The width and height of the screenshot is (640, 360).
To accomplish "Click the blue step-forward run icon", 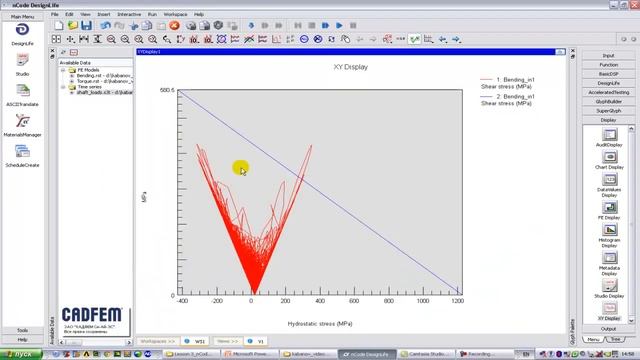I will 325,26.
